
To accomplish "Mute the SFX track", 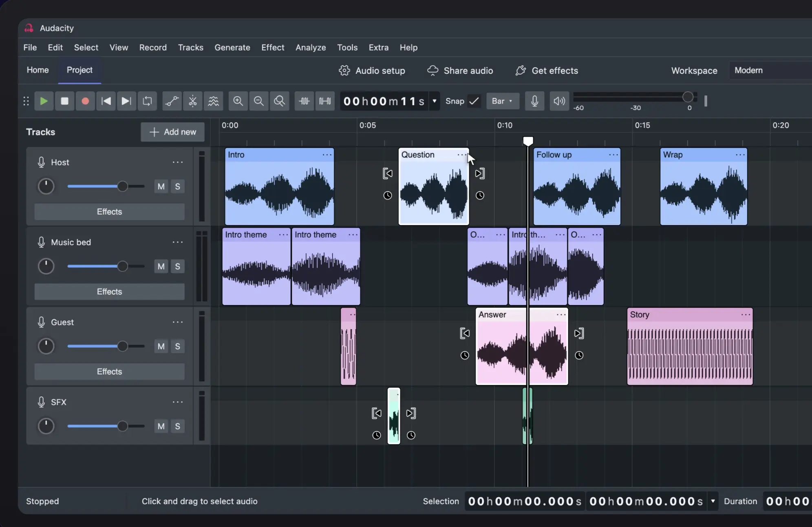I will coord(161,426).
